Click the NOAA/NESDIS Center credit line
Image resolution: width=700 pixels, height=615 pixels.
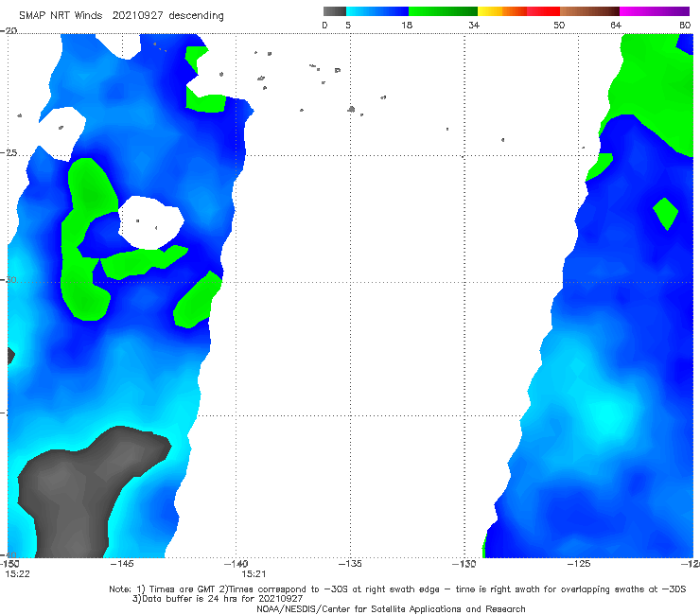click(x=391, y=608)
